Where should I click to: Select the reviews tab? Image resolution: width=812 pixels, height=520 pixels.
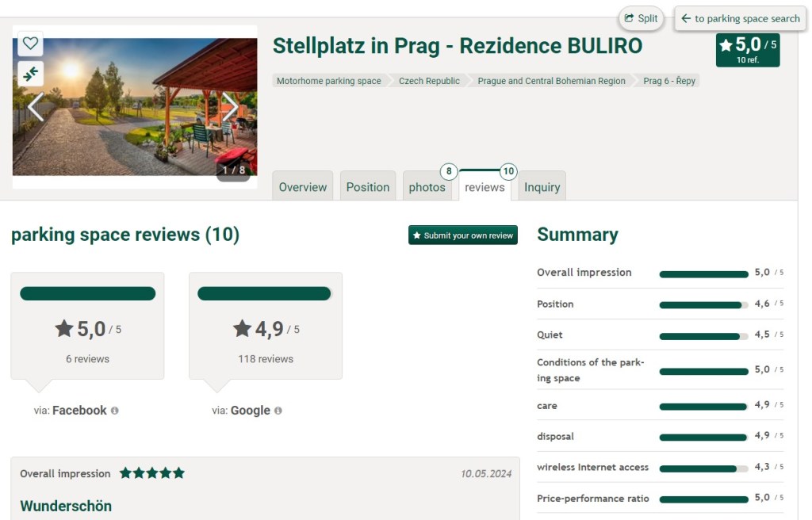pyautogui.click(x=485, y=187)
